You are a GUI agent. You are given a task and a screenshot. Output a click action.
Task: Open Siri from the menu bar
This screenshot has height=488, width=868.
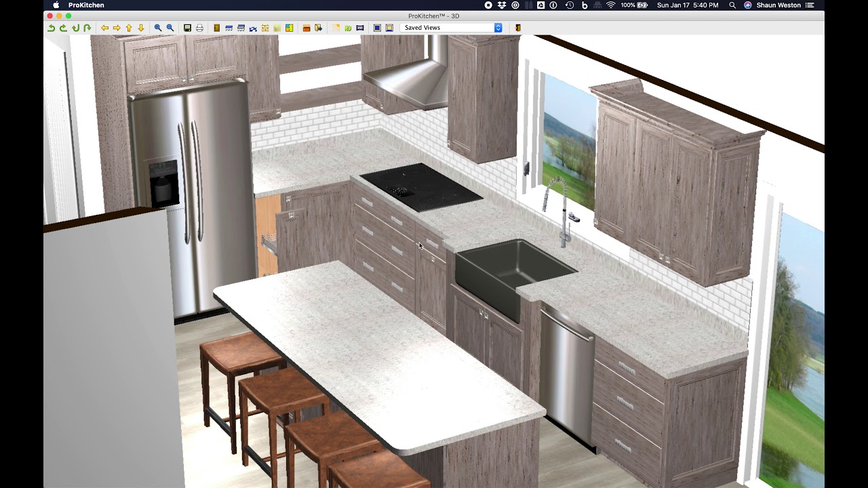click(748, 5)
